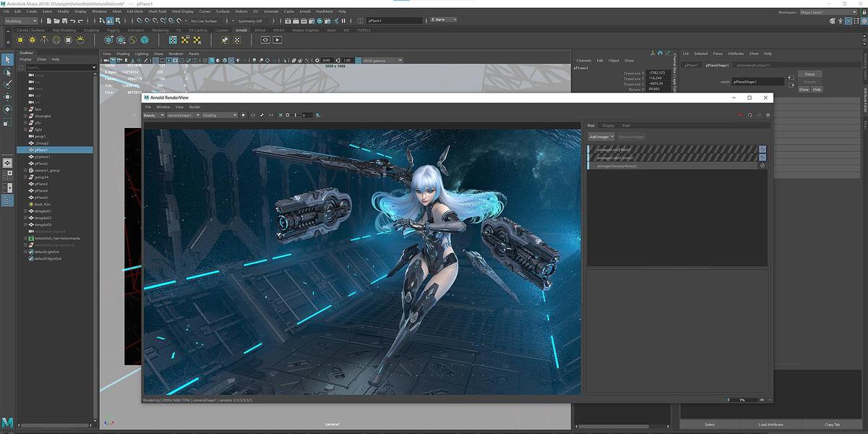This screenshot has height=434, width=868.
Task: Toggle Symmetry: Off setting
Action: tap(251, 21)
